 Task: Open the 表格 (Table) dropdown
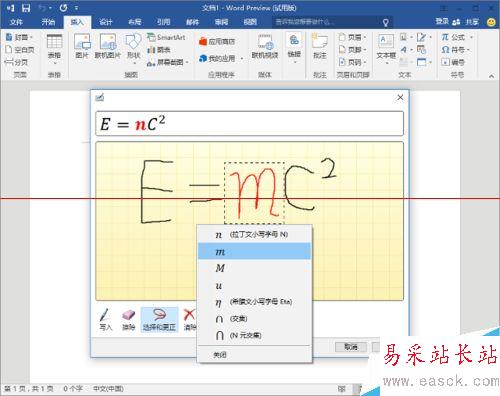coord(54,50)
